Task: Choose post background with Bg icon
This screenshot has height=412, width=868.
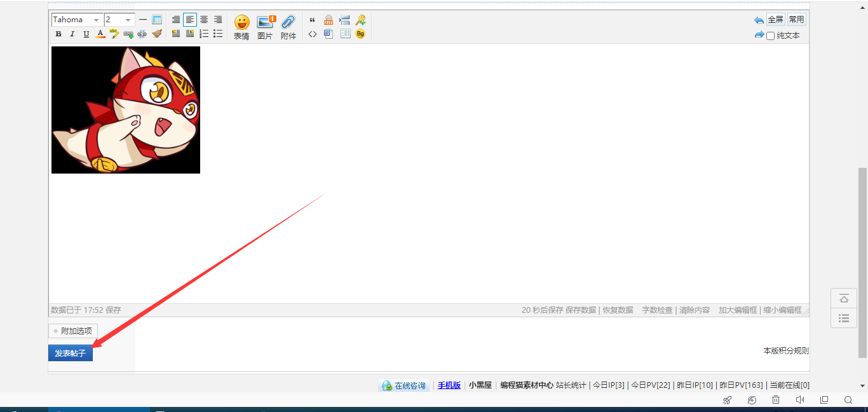Action: (x=360, y=34)
